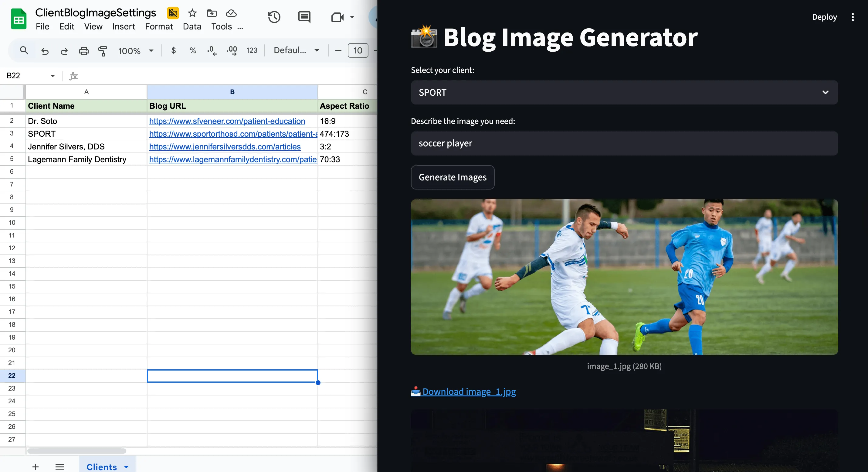This screenshot has height=472, width=868.
Task: Click decrease decimal places icon
Action: 212,50
